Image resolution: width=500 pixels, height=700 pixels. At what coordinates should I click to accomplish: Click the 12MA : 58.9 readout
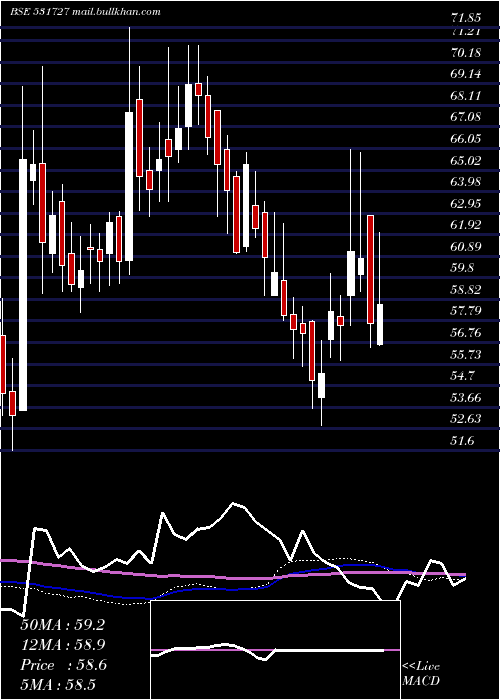click(62, 645)
